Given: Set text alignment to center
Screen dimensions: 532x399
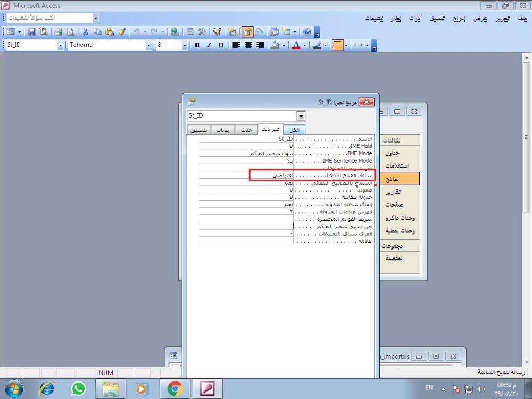Looking at the screenshot, I should [248, 45].
